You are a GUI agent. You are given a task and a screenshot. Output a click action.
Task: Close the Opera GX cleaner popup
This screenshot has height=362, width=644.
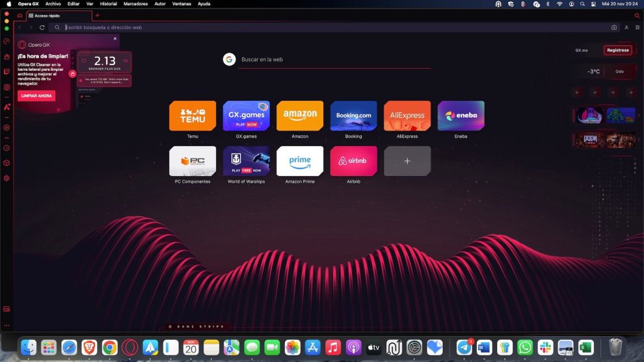tap(115, 38)
